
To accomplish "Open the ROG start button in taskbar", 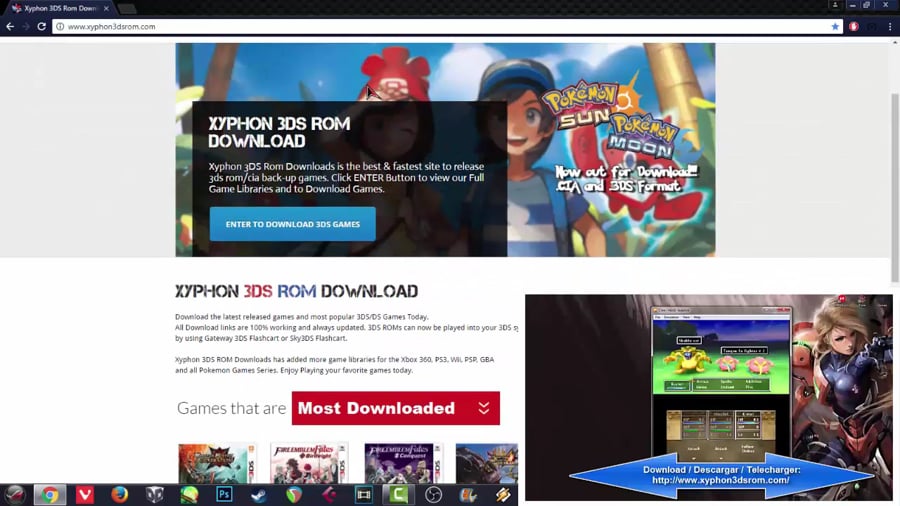I will (x=15, y=495).
